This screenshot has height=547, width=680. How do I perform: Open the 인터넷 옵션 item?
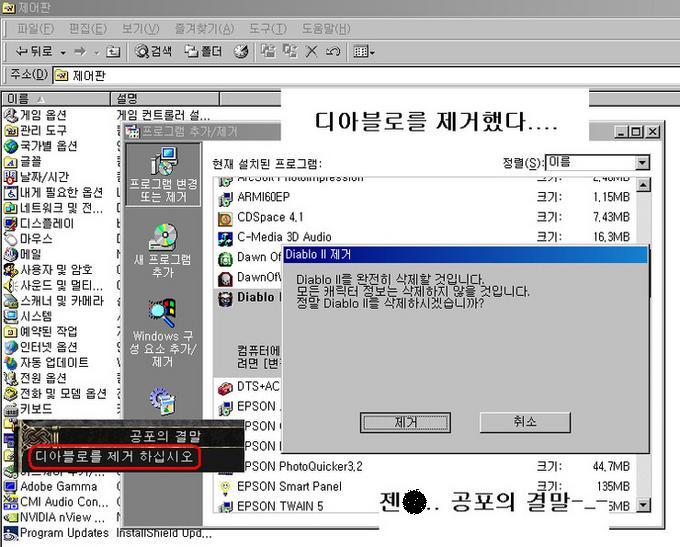click(x=41, y=347)
